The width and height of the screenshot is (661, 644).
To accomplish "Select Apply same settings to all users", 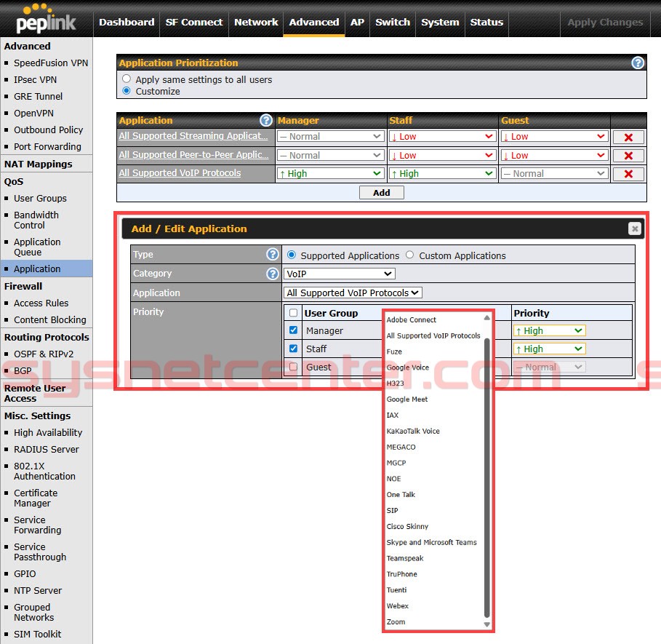I will (x=126, y=79).
